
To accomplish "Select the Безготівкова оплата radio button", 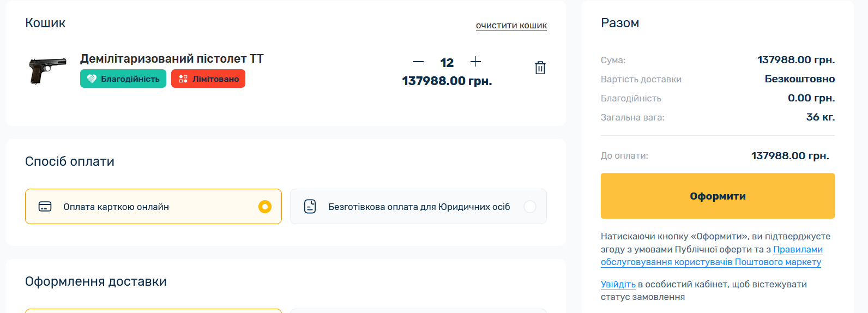I will [x=529, y=207].
